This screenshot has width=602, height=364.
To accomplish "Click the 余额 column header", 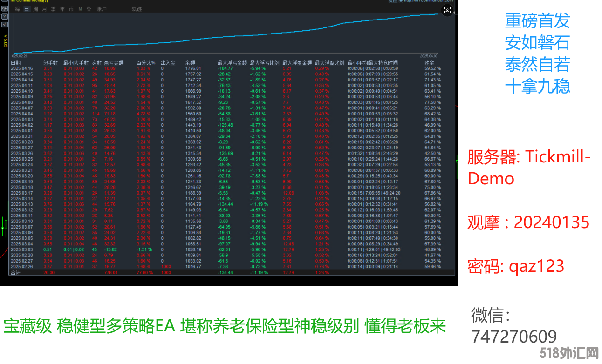I will (x=190, y=63).
